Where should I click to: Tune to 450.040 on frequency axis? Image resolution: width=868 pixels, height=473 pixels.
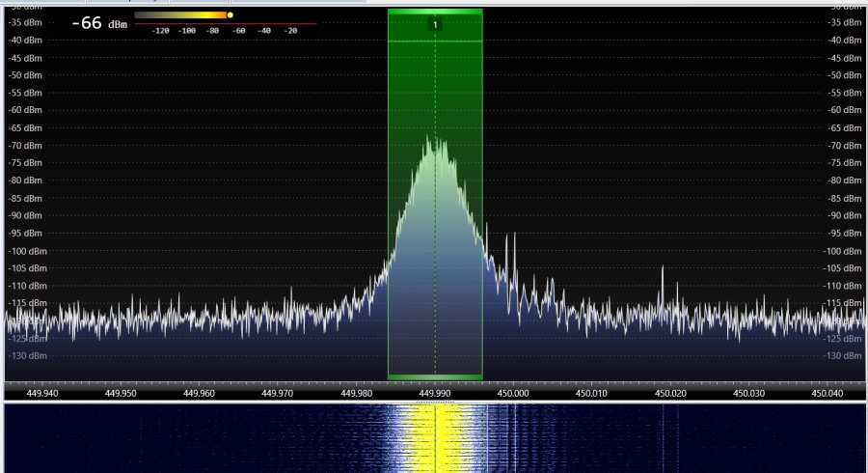pyautogui.click(x=827, y=393)
